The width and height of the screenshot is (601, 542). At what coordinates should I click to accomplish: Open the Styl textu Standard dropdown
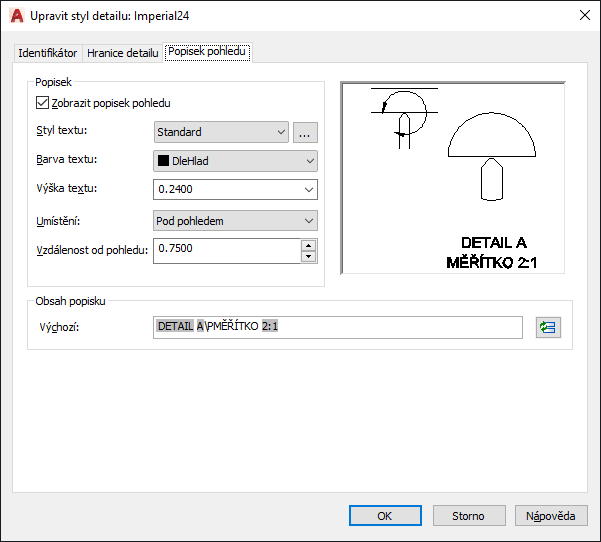pyautogui.click(x=221, y=132)
